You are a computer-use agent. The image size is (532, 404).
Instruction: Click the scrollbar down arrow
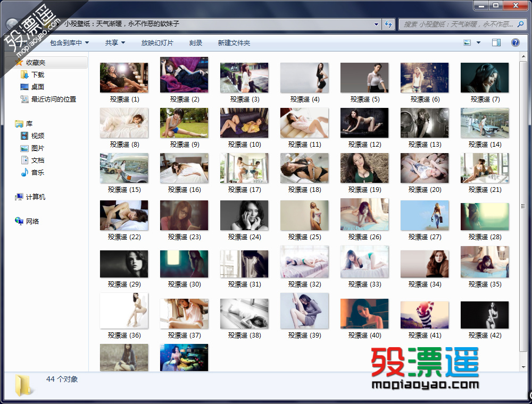523,367
